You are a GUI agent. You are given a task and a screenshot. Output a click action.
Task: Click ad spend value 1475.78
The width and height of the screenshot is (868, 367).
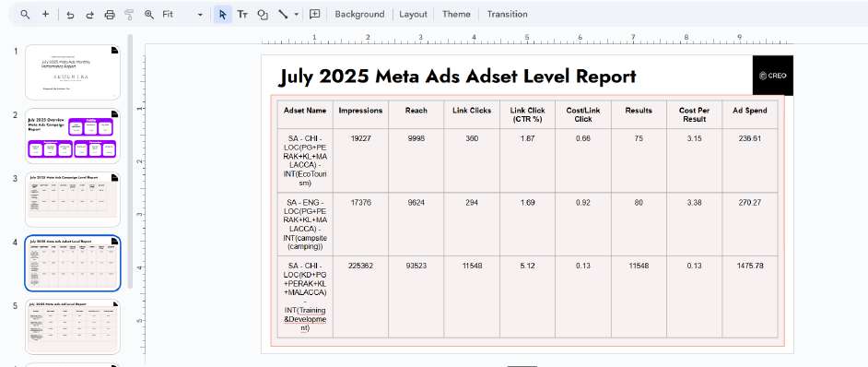click(x=750, y=266)
